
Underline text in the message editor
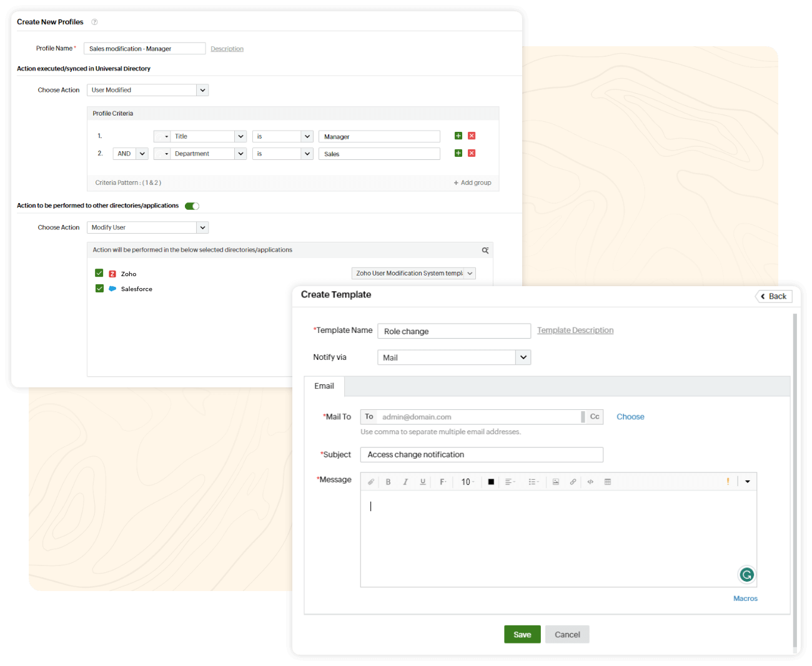click(422, 481)
